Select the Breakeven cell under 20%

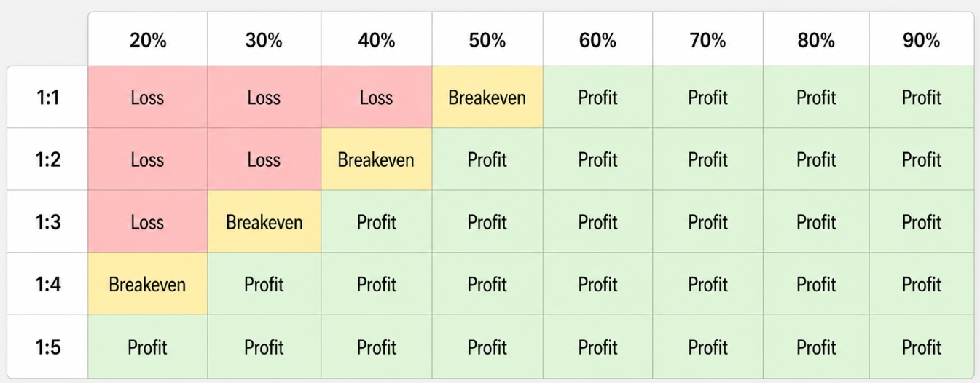tap(147, 285)
